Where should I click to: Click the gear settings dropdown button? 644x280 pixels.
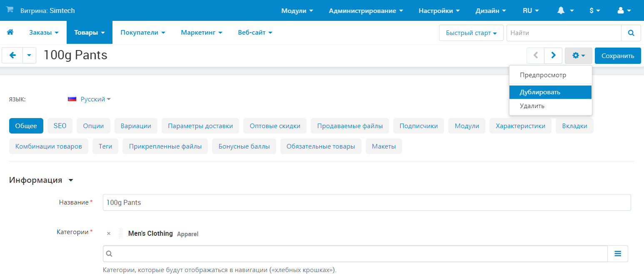[578, 55]
